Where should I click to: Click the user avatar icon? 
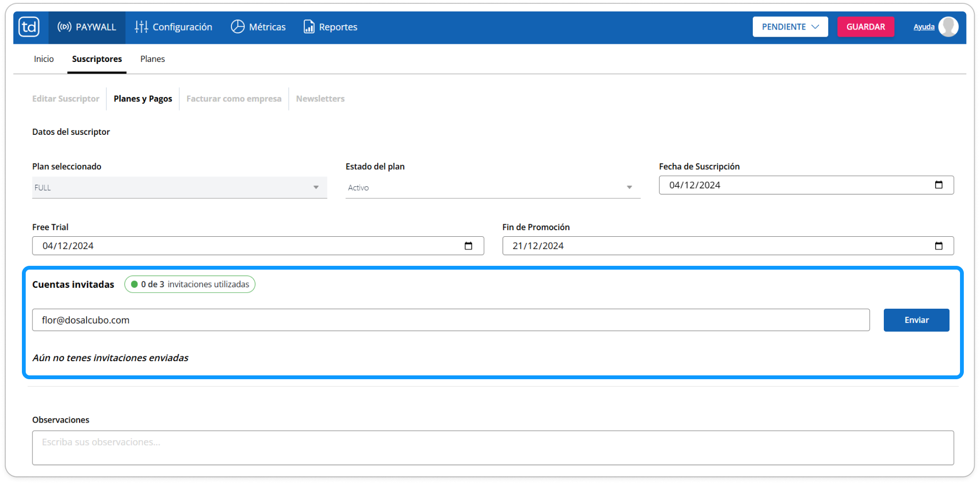coord(948,27)
